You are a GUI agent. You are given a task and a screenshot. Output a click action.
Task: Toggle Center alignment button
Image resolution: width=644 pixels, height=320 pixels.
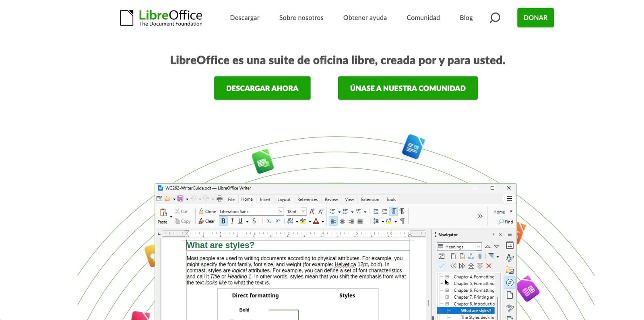pos(342,221)
